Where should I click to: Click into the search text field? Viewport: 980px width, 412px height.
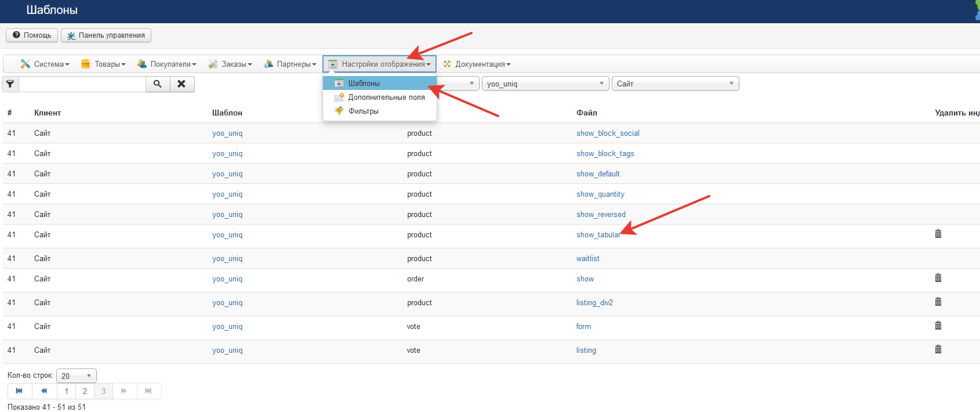point(82,84)
